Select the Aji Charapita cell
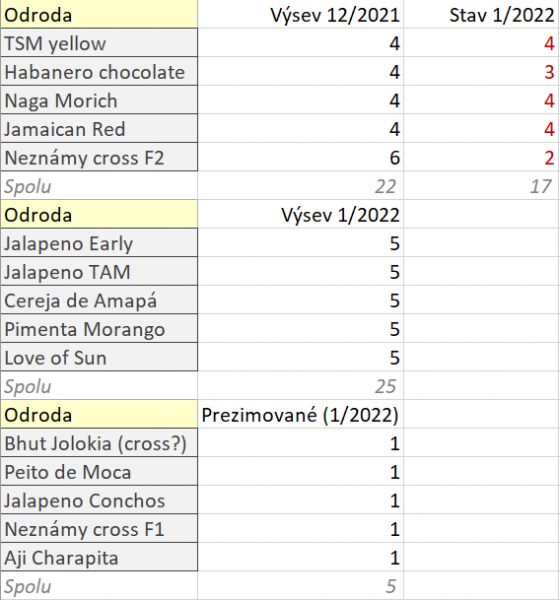Screen dimensions: 560x600 pos(99,557)
